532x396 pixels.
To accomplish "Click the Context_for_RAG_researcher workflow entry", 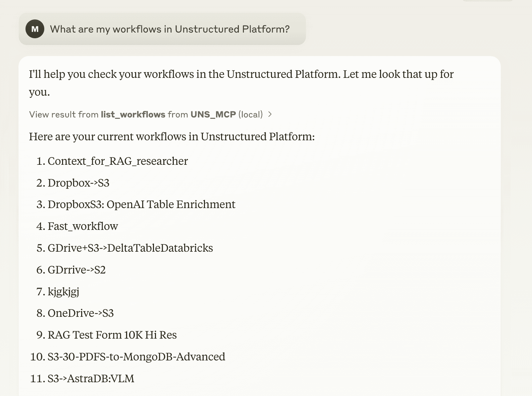I will [x=118, y=161].
